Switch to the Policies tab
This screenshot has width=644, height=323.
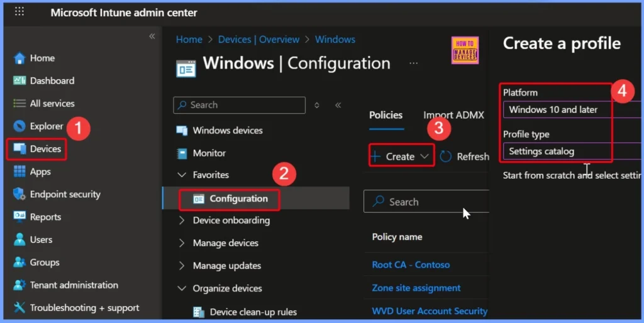coord(386,115)
